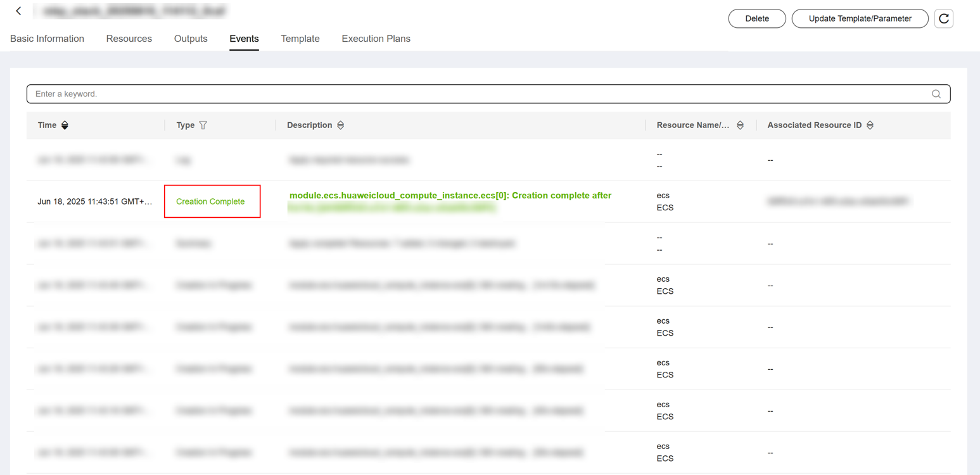Select the Events tab
The width and height of the screenshot is (980, 475).
pos(244,39)
